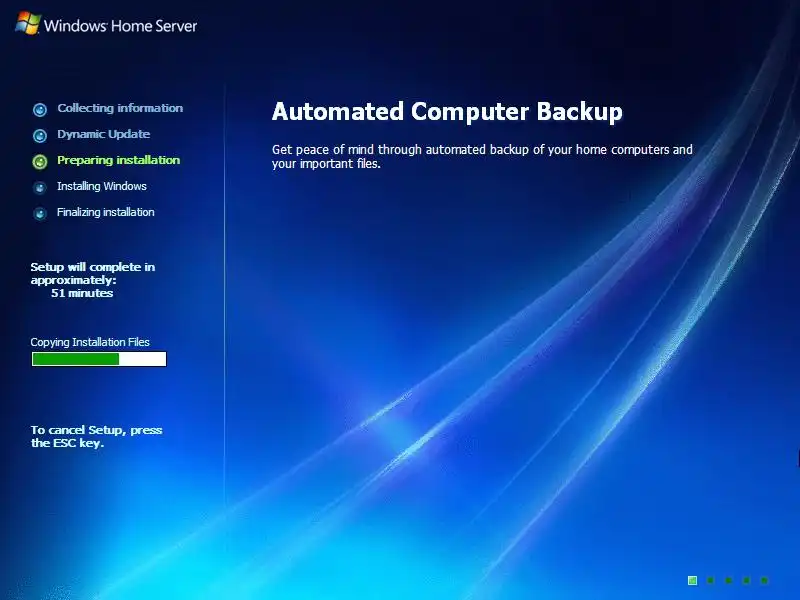Select the Finalizing installation step label

pyautogui.click(x=106, y=212)
